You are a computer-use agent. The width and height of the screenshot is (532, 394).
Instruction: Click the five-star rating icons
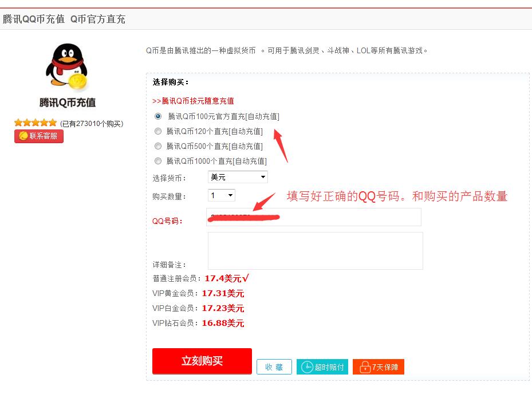coord(36,123)
